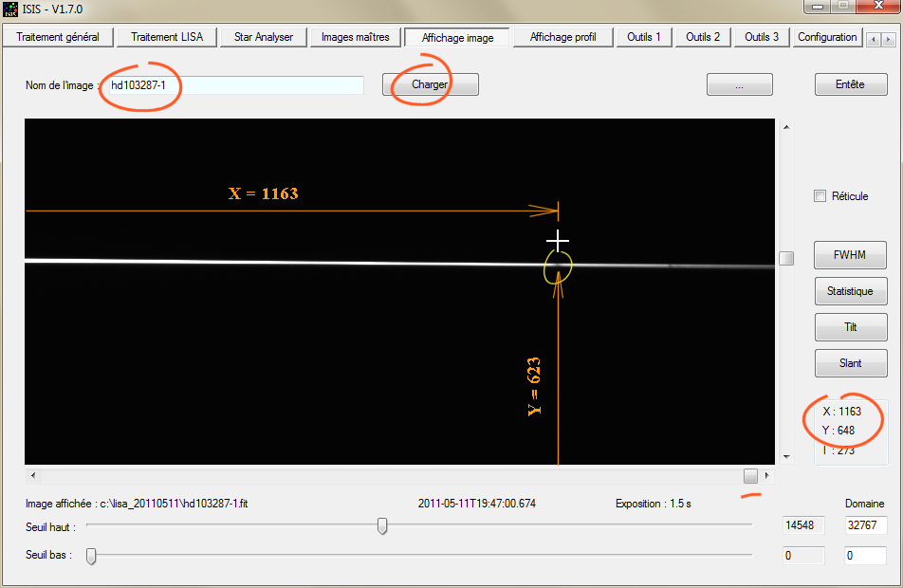Click the X : 1163 coordinate readout
The height and width of the screenshot is (588, 903).
[x=842, y=412]
